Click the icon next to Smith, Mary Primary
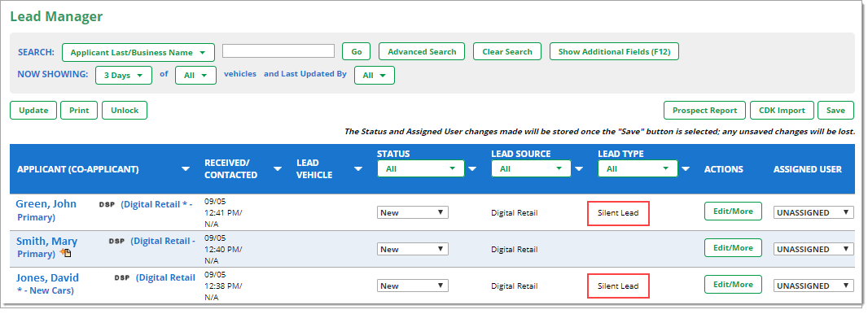This screenshot has height=314, width=868. (66, 253)
